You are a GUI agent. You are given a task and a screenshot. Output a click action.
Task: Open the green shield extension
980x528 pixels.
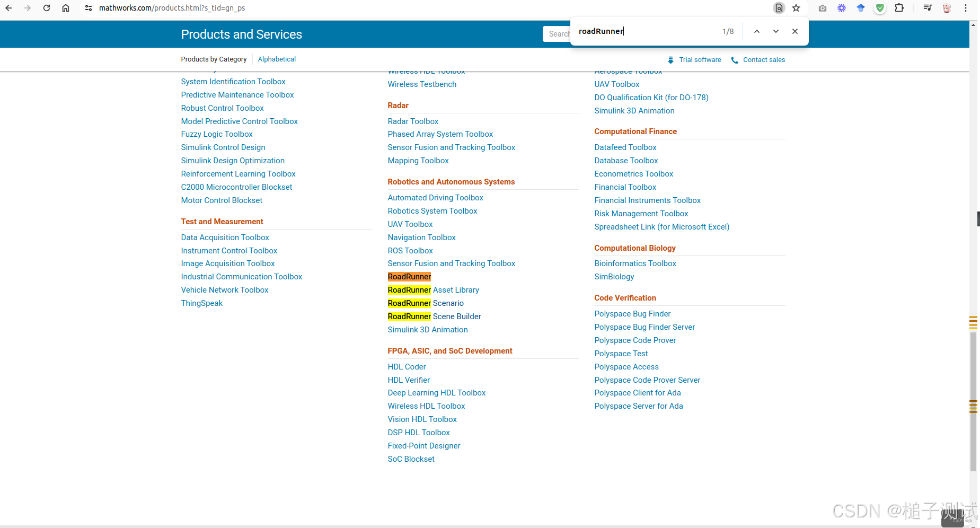point(880,8)
